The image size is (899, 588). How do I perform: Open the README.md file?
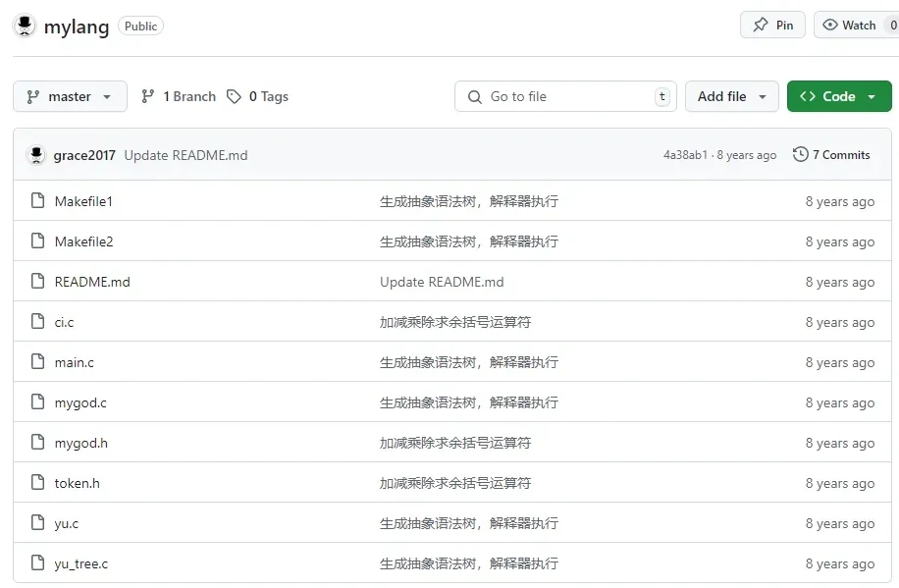coord(92,282)
